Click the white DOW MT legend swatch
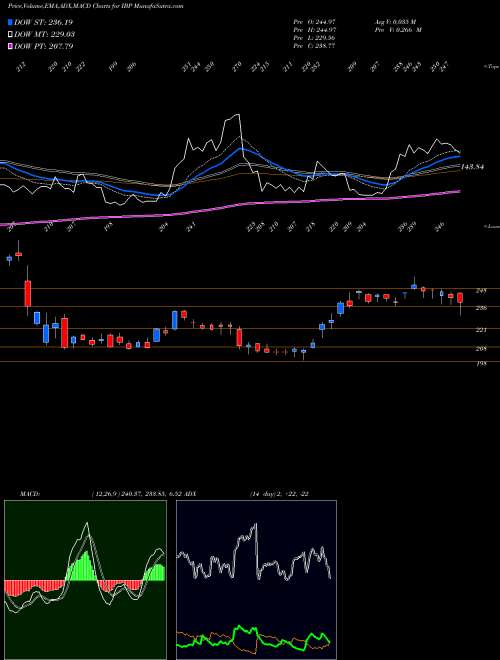The width and height of the screenshot is (500, 660). pos(11,34)
